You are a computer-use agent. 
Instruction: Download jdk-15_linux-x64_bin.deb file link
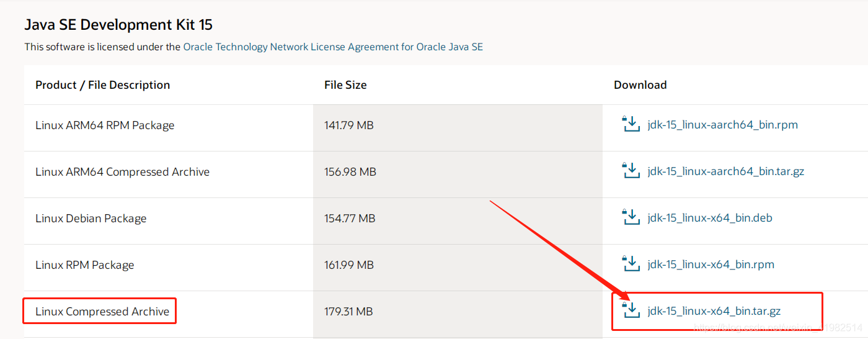(x=710, y=218)
